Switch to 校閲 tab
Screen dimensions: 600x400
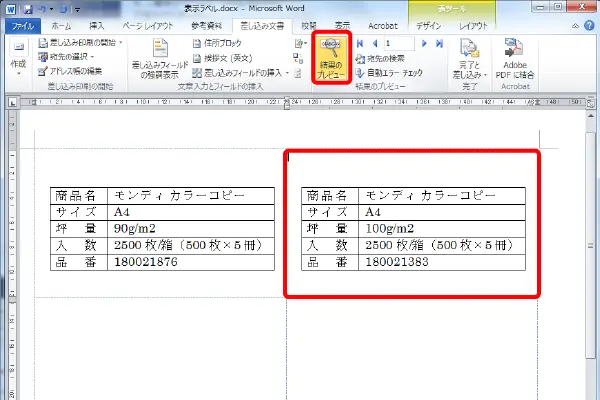click(308, 26)
